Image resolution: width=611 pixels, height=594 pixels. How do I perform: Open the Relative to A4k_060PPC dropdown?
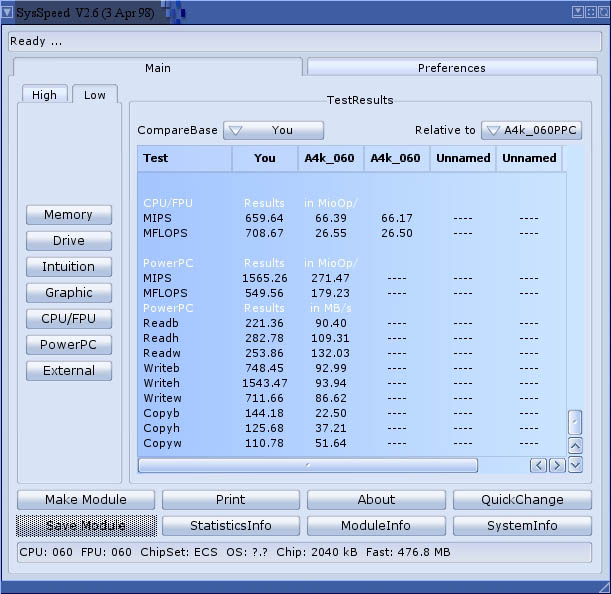tap(532, 130)
